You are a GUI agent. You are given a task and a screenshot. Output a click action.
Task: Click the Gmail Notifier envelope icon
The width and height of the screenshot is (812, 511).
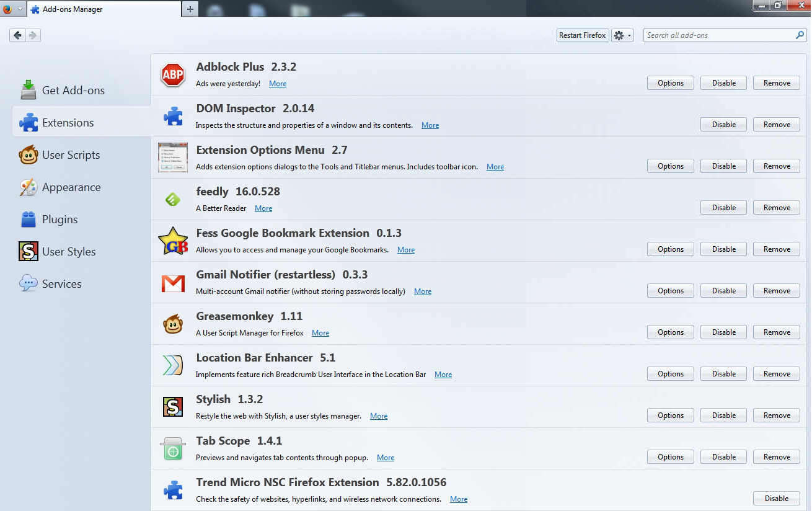point(173,283)
